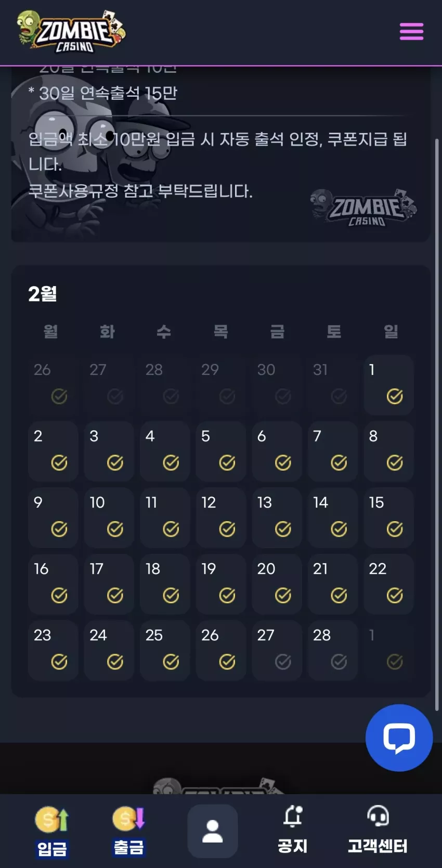Select the February 14 calendar cell

click(333, 517)
